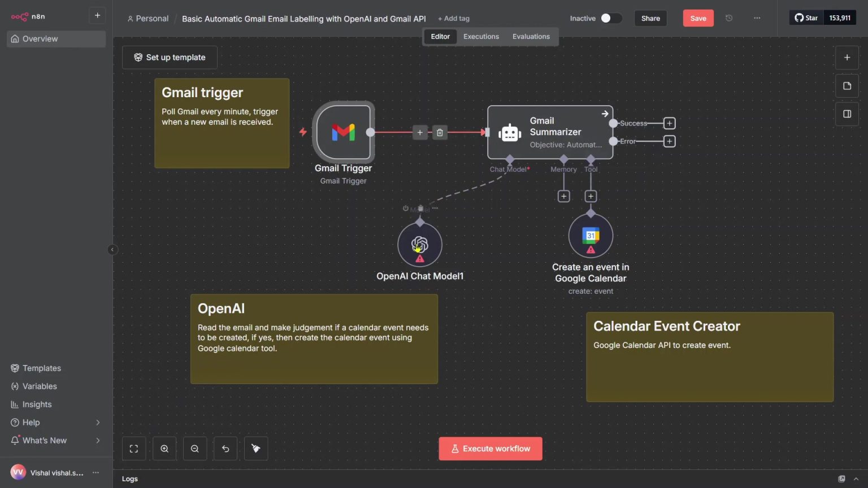Click the Execute workflow button
Screen dimensions: 868x488
(x=490, y=448)
